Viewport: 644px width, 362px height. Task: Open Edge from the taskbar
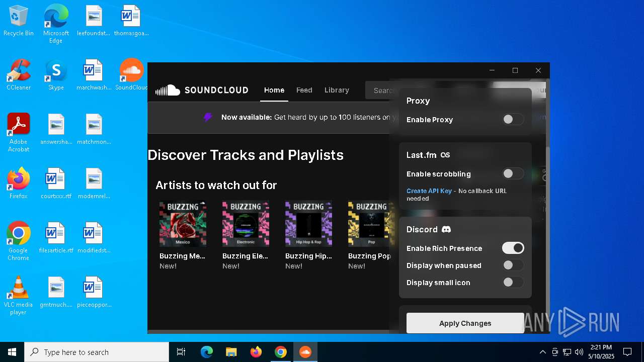(207, 352)
